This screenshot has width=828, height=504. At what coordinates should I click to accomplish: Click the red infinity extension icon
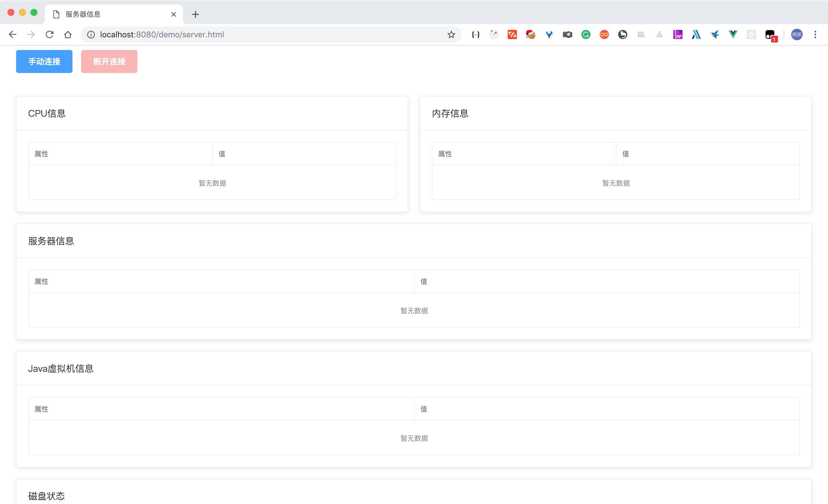[604, 34]
